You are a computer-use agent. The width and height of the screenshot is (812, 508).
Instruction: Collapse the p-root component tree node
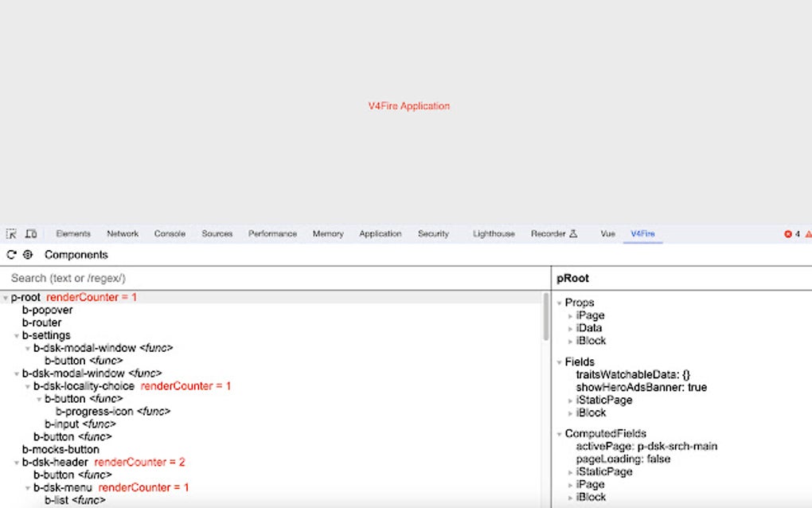[x=6, y=296]
